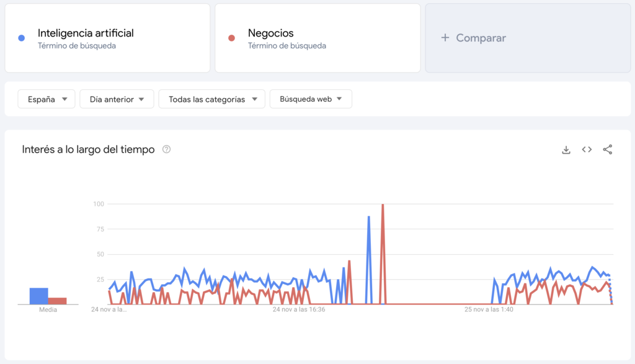Click the red spike at value 100
Image resolution: width=635 pixels, height=364 pixels.
point(383,203)
